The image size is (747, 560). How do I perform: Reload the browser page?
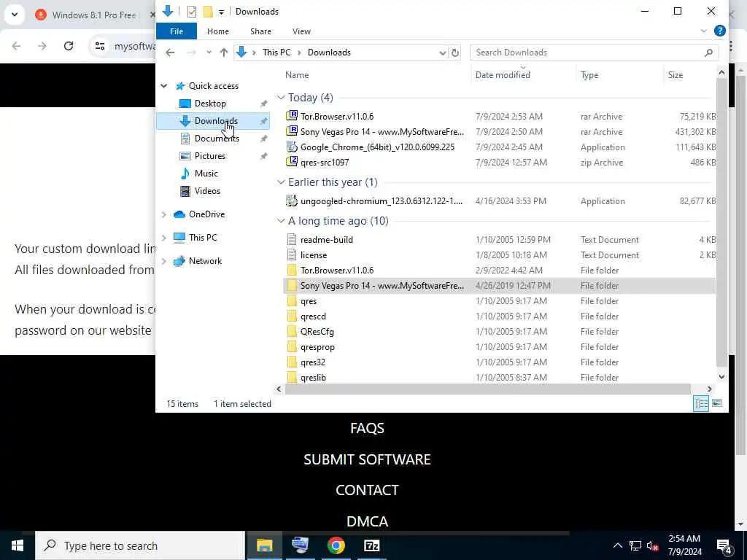69,46
